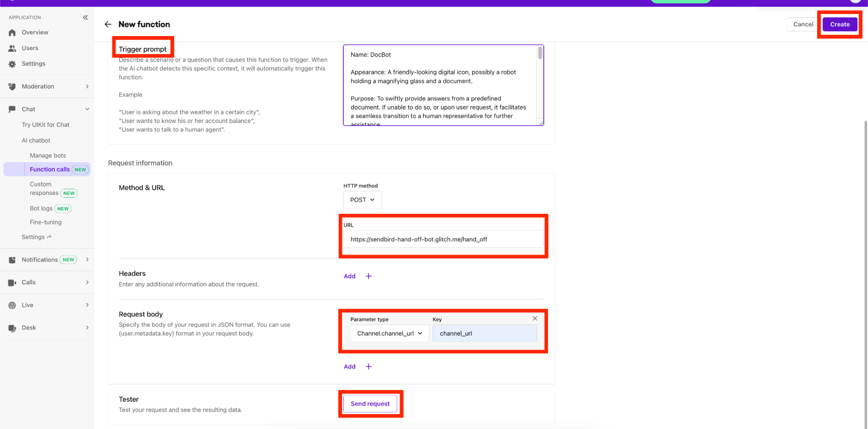Image resolution: width=868 pixels, height=429 pixels.
Task: Open the Notifications sidebar icon
Action: [x=12, y=259]
